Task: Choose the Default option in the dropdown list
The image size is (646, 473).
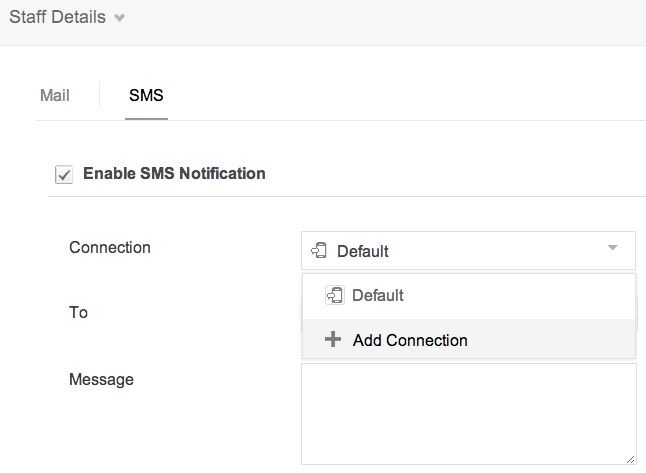Action: point(377,295)
